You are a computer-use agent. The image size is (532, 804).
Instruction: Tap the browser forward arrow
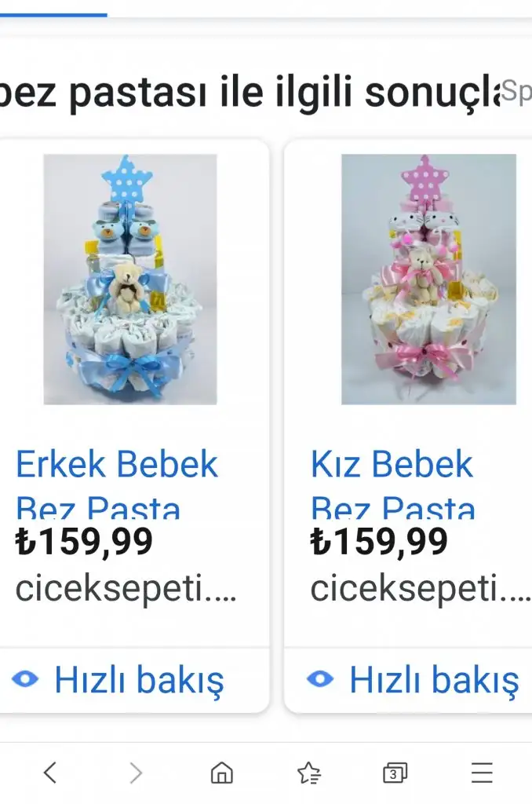(x=136, y=773)
